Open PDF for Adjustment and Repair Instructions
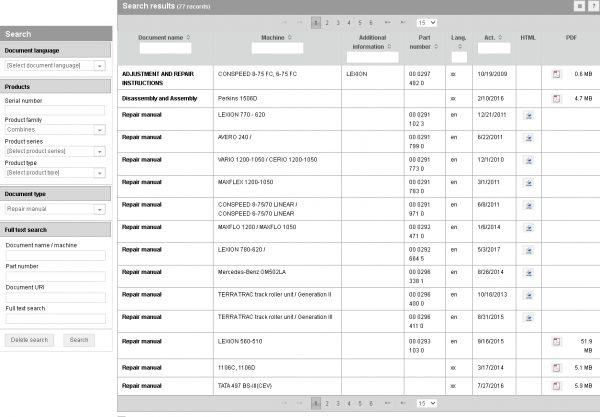Screen dimensions: 600x417 coord(556,74)
